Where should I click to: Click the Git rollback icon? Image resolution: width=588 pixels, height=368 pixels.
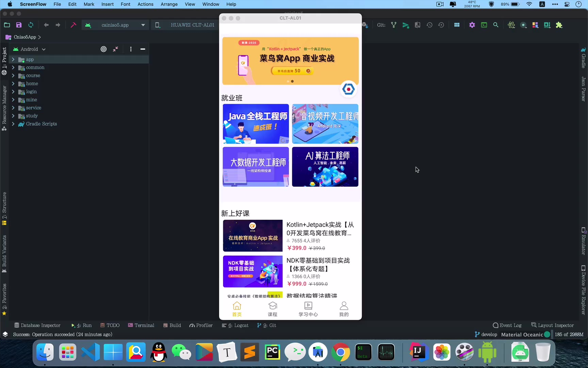441,25
